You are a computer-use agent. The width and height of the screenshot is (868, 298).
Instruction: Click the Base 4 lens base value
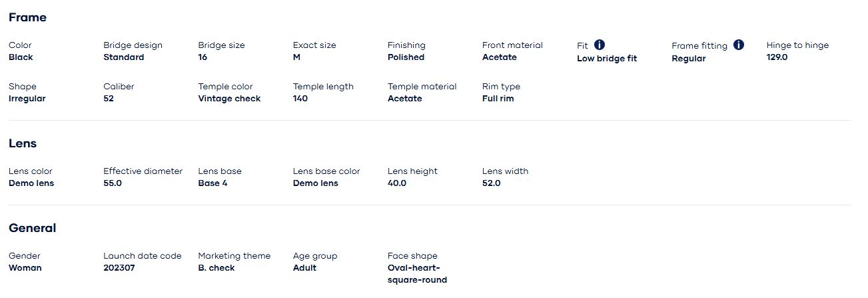[x=213, y=183]
